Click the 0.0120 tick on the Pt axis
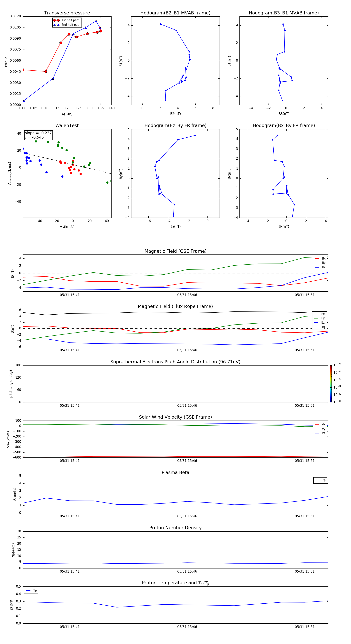The image size is (351, 644). click(15, 16)
